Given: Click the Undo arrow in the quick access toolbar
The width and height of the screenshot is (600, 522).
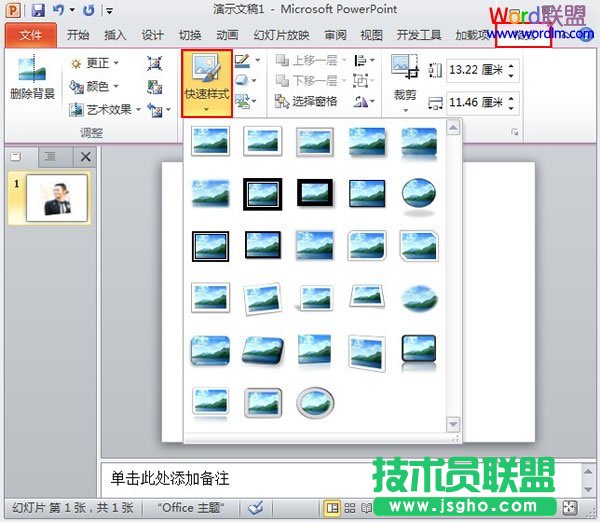Looking at the screenshot, I should tap(59, 11).
